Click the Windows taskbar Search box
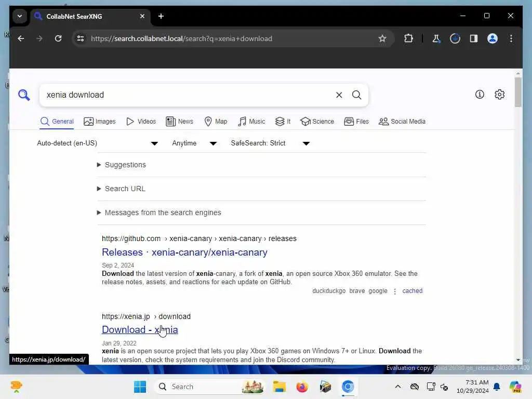 (209, 387)
